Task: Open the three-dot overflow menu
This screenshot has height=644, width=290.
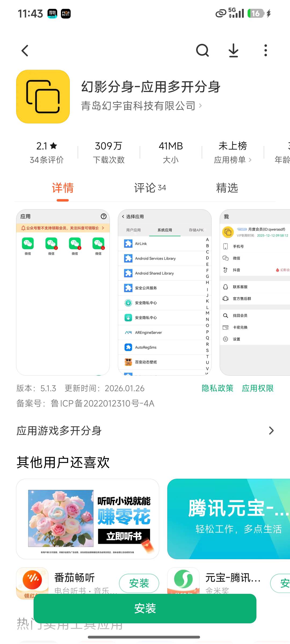Action: (x=266, y=50)
